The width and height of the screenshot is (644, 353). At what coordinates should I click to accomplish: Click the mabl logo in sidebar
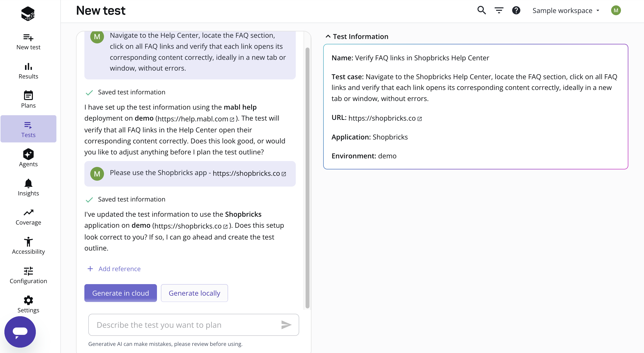coord(28,14)
